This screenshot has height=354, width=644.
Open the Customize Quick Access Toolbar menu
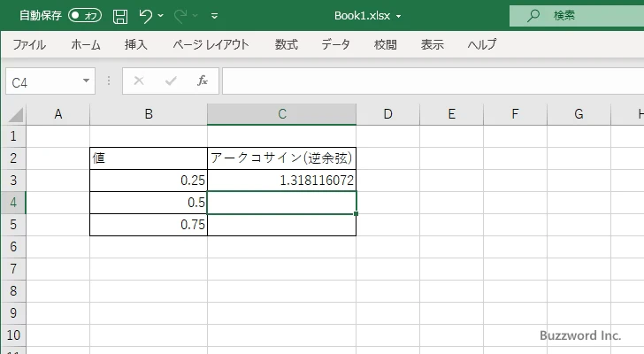pyautogui.click(x=214, y=16)
